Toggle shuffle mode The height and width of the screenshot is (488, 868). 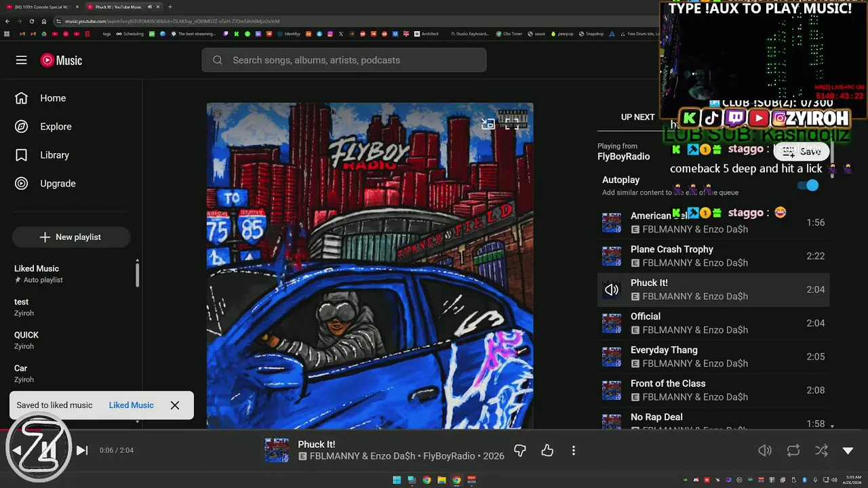click(x=821, y=451)
